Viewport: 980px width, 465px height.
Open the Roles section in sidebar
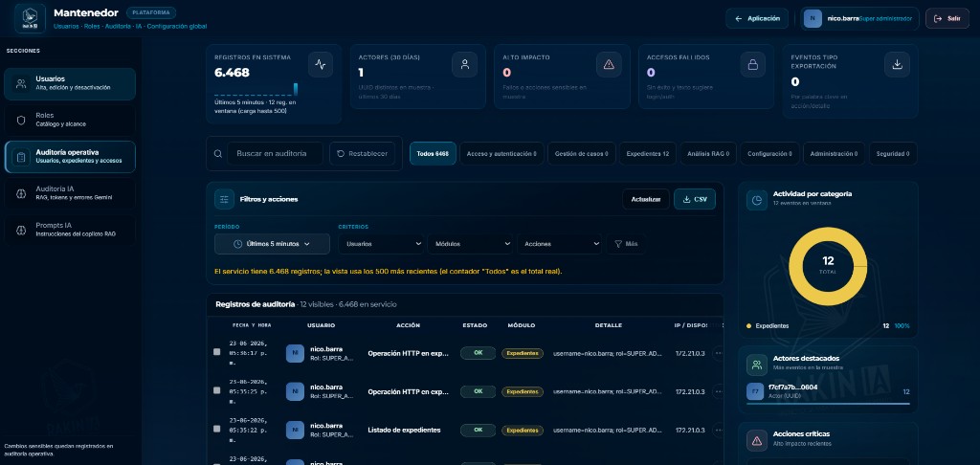[69, 120]
